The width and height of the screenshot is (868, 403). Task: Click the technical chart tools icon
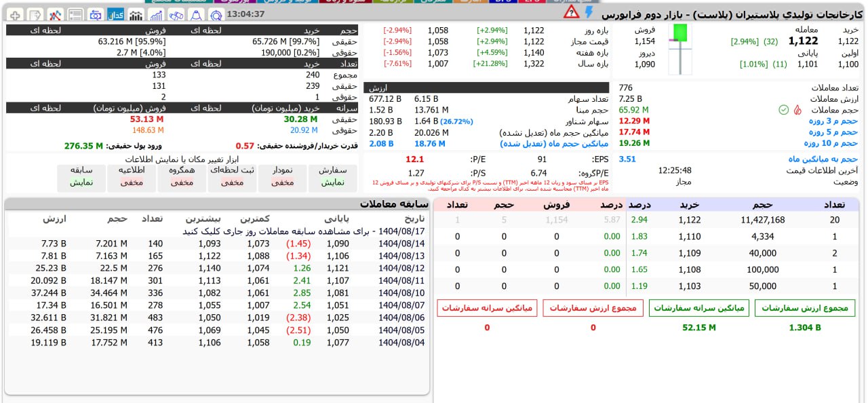pyautogui.click(x=55, y=15)
